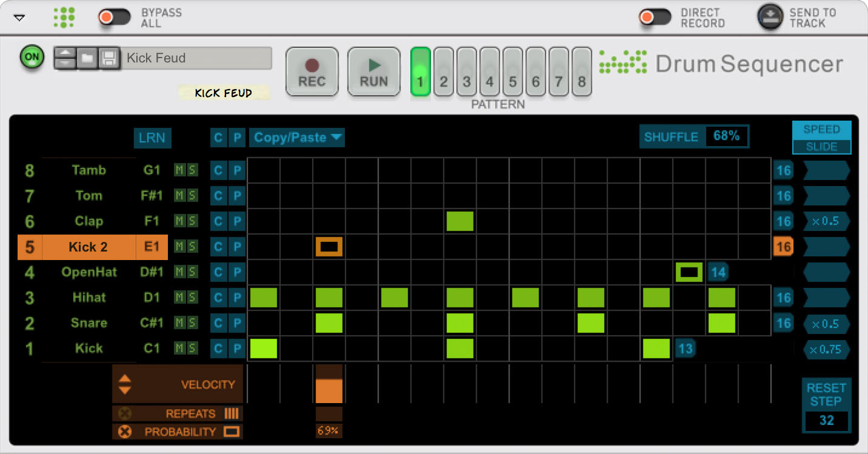Collapse the device with top-left triangle
Image resolution: width=868 pixels, height=454 pixels.
19,18
